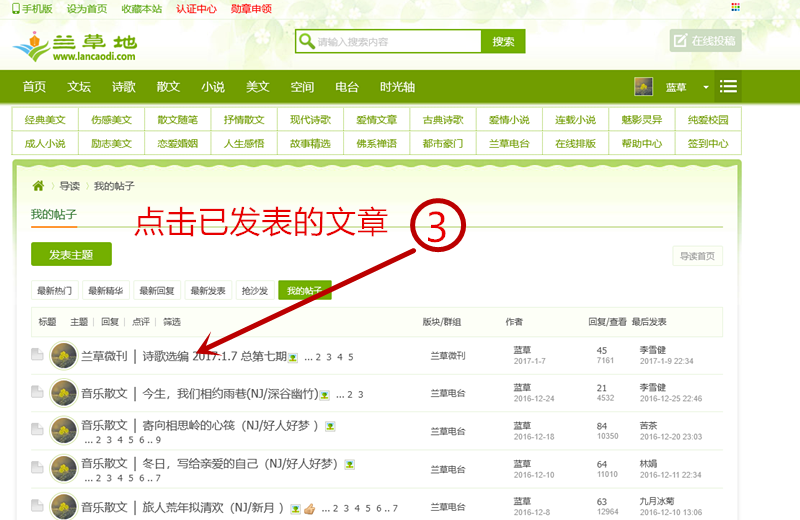Open the list menu icon beside the username
Image resolution: width=800 pixels, height=520 pixels.
[x=728, y=86]
